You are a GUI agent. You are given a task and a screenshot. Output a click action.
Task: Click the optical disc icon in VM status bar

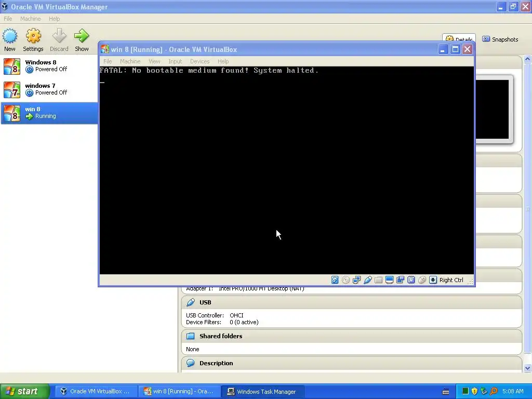click(x=345, y=280)
